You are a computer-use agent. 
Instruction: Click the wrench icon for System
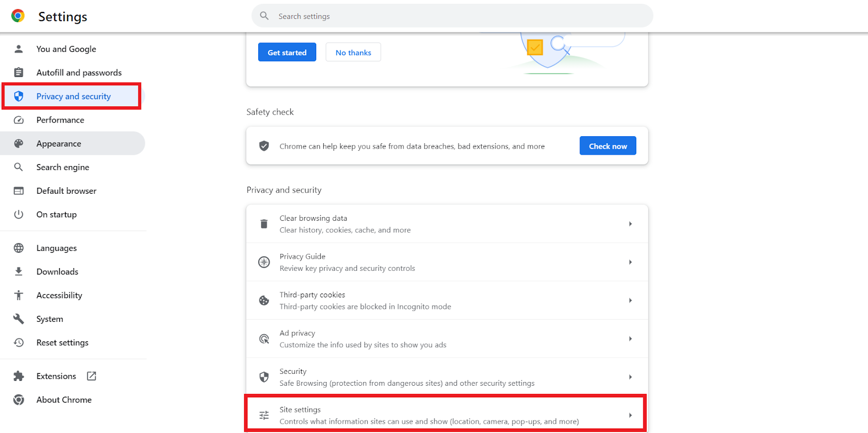[x=18, y=319]
